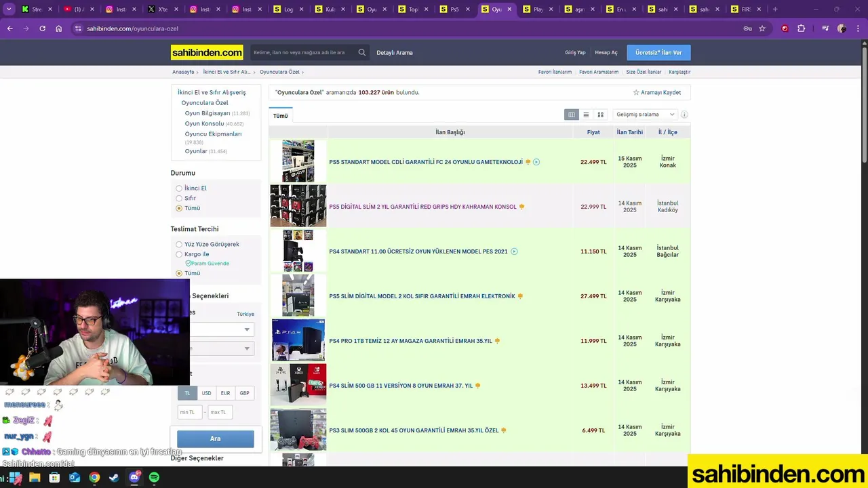Image resolution: width=868 pixels, height=488 pixels.
Task: Switch to the Top browser tab
Action: point(414,9)
